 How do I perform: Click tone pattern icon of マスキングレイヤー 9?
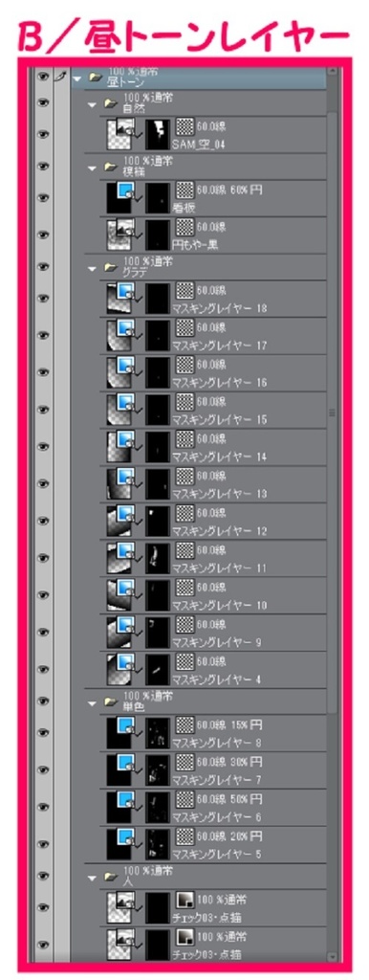tap(184, 624)
